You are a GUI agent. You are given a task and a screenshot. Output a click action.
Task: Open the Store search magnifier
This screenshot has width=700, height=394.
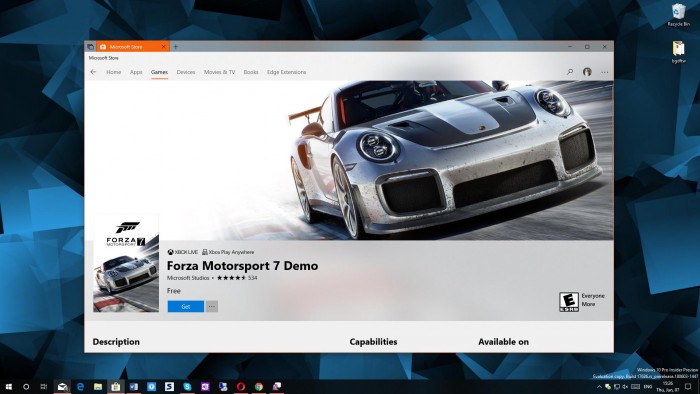(570, 72)
